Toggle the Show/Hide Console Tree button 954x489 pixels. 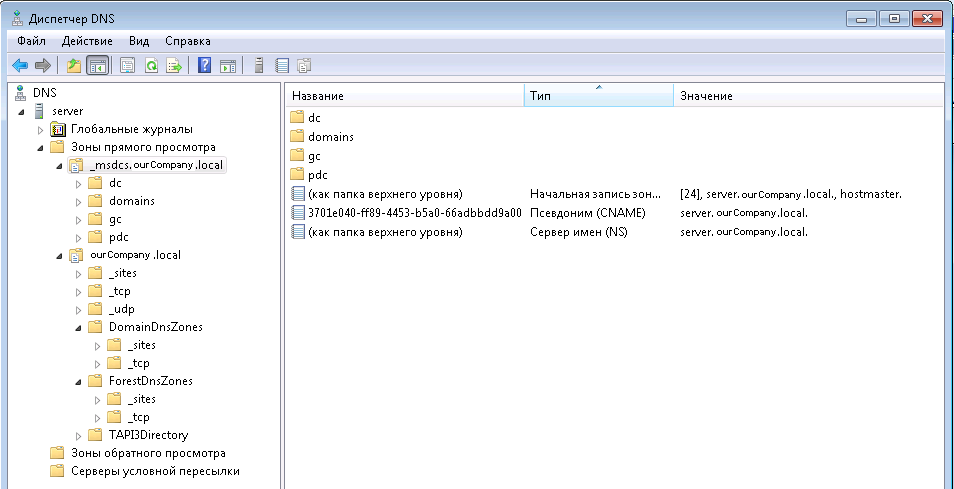[x=97, y=66]
